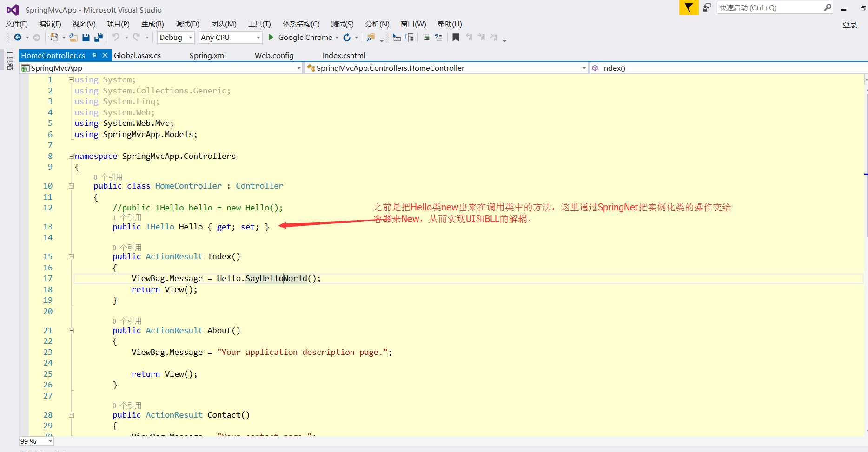Comment out the selected lines icon
Image resolution: width=868 pixels, height=452 pixels.
[426, 37]
